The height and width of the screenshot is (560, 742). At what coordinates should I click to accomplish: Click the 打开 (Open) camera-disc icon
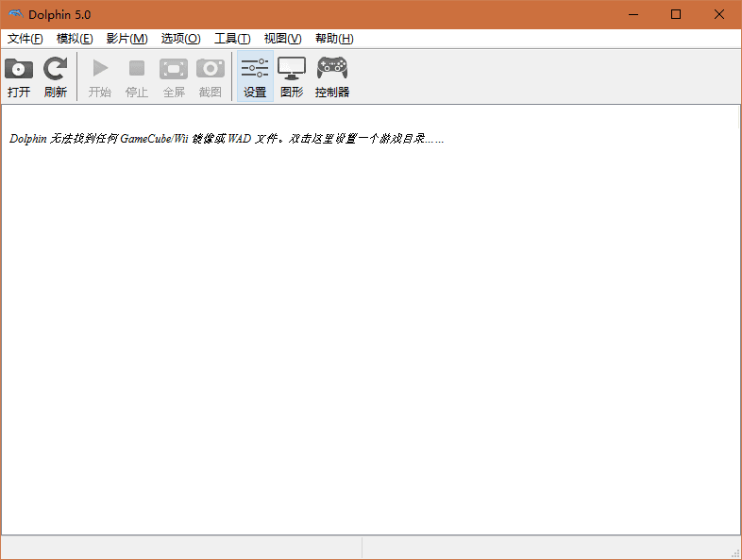[x=19, y=69]
